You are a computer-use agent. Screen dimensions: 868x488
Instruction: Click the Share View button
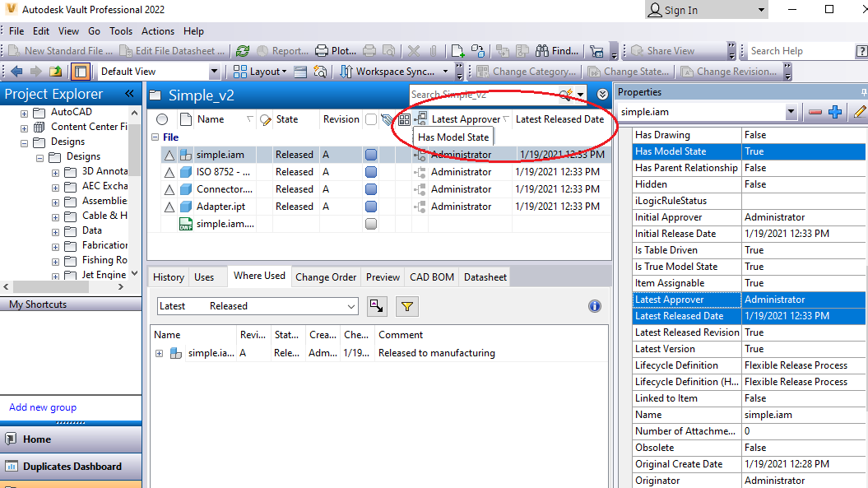point(662,51)
